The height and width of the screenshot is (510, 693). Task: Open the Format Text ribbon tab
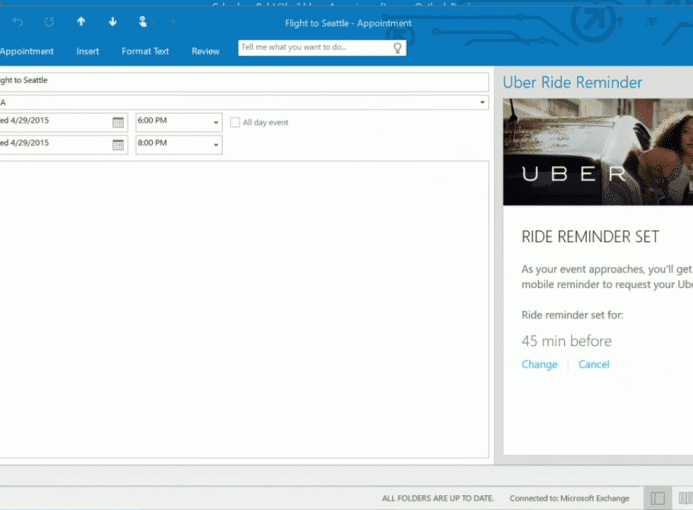point(145,51)
